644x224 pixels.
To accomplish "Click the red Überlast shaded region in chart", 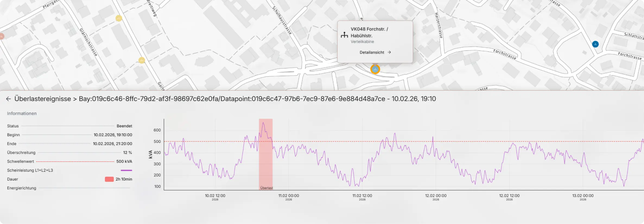I will [x=265, y=154].
